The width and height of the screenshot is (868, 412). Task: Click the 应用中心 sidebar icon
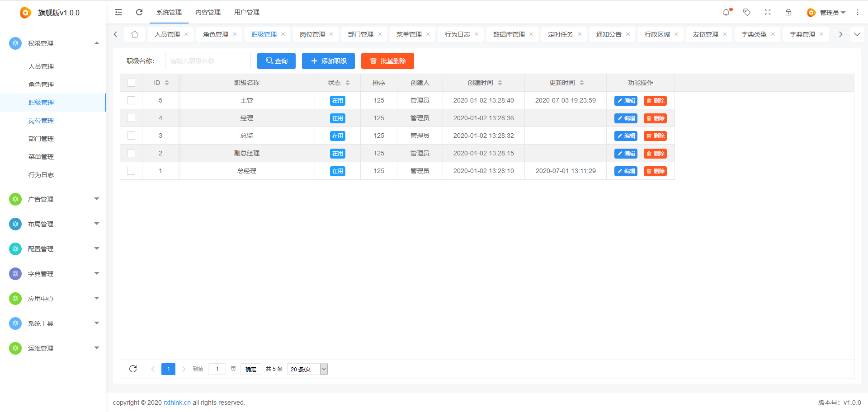(x=15, y=299)
